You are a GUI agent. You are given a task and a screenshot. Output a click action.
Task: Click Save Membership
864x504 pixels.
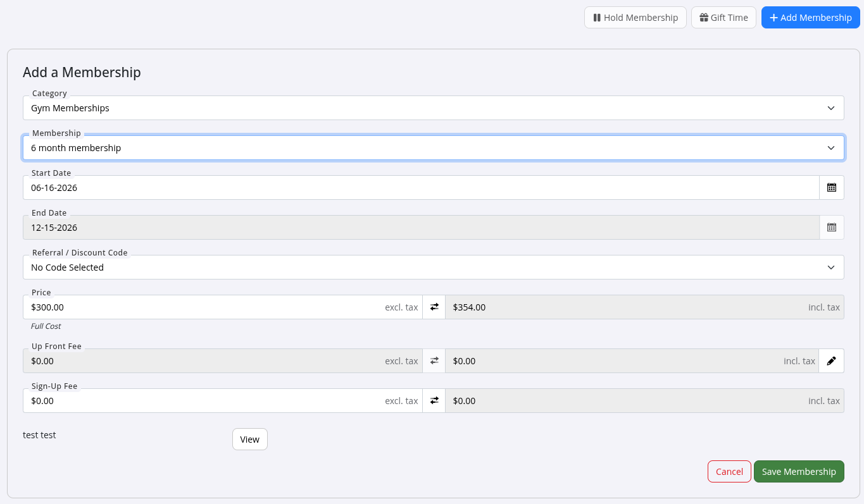click(x=799, y=471)
